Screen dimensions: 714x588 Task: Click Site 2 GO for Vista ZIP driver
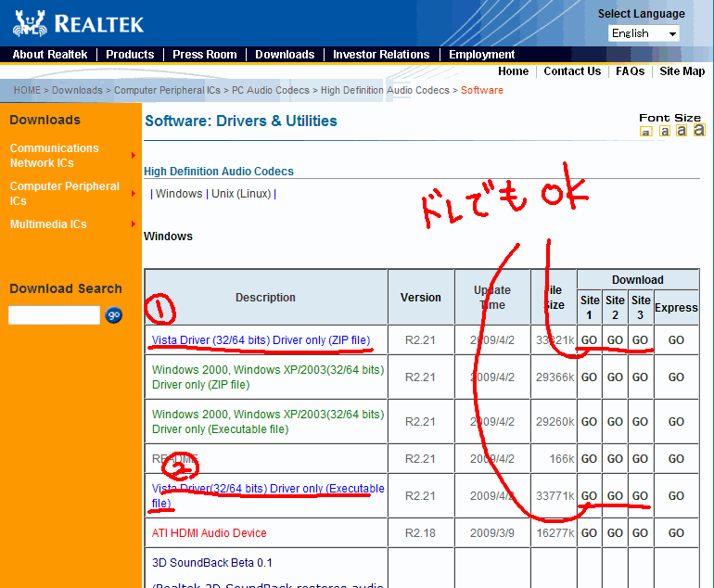tap(615, 340)
